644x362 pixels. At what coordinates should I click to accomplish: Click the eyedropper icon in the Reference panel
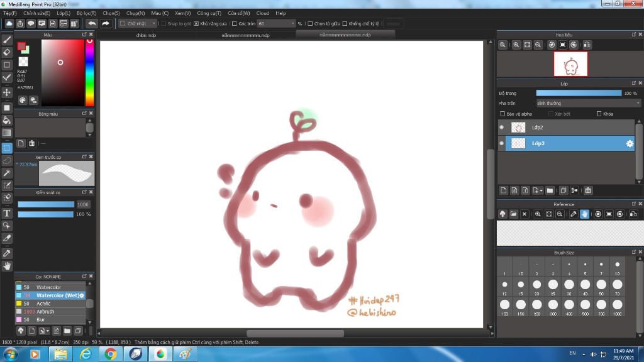point(574,214)
